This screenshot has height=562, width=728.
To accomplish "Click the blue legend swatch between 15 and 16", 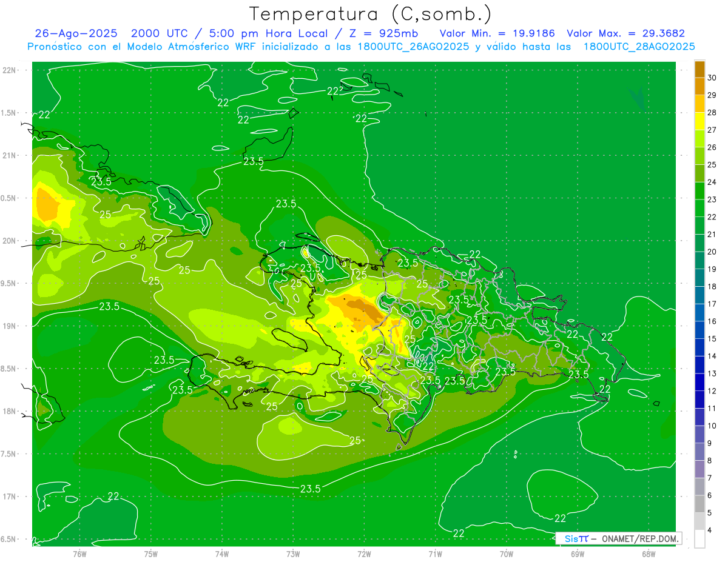I will [x=699, y=330].
